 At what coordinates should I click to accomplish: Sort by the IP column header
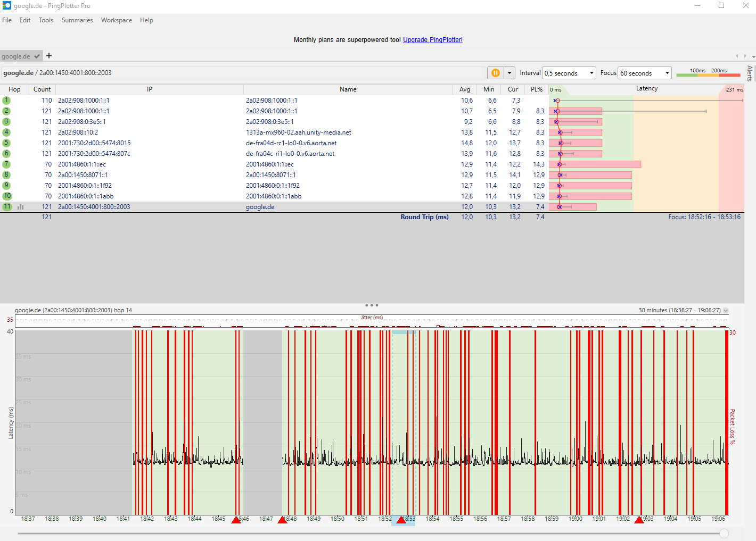tap(150, 89)
